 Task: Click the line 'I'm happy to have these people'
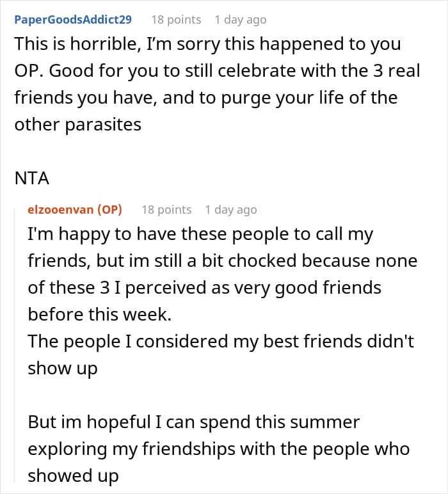(x=200, y=234)
